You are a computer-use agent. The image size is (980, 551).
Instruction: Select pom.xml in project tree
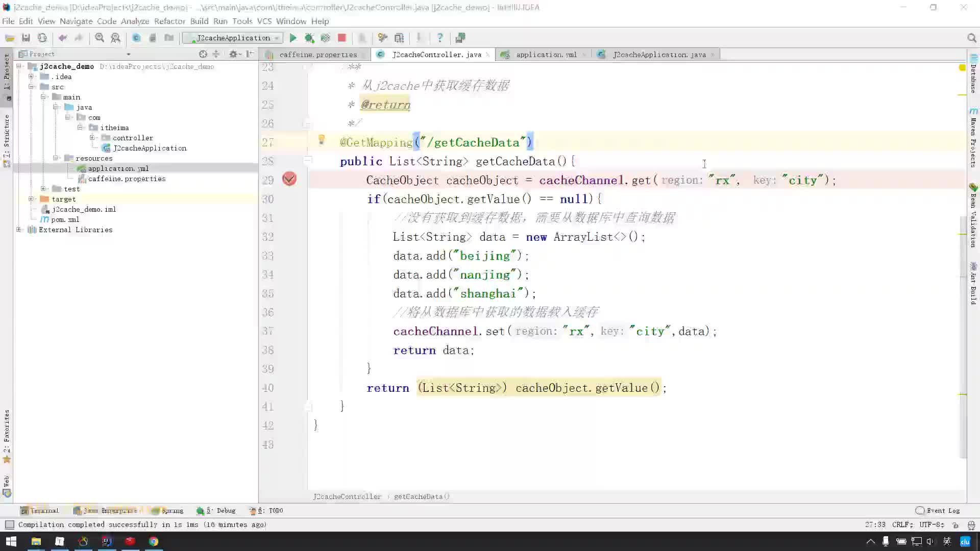pyautogui.click(x=65, y=219)
